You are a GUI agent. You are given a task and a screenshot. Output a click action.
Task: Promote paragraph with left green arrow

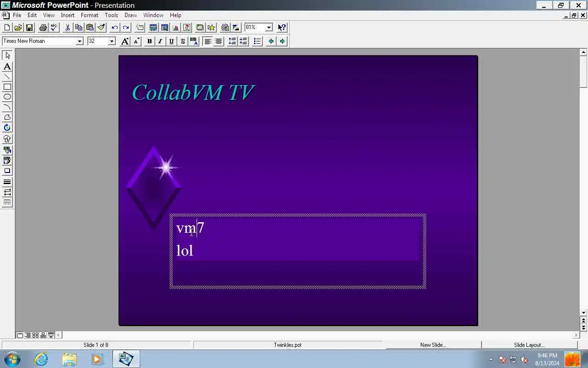click(271, 41)
